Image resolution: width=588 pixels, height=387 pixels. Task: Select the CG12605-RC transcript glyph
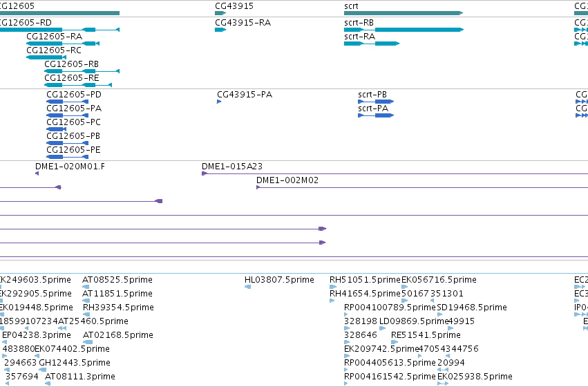[46, 57]
